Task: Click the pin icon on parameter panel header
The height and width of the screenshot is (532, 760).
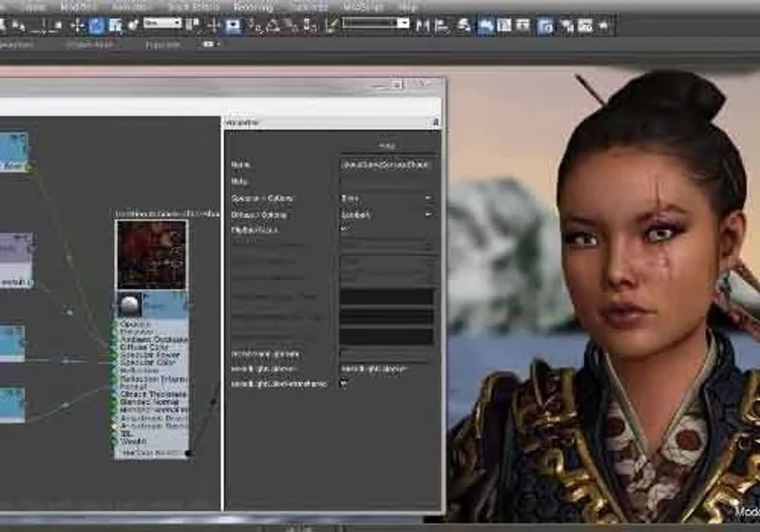Action: click(x=435, y=123)
